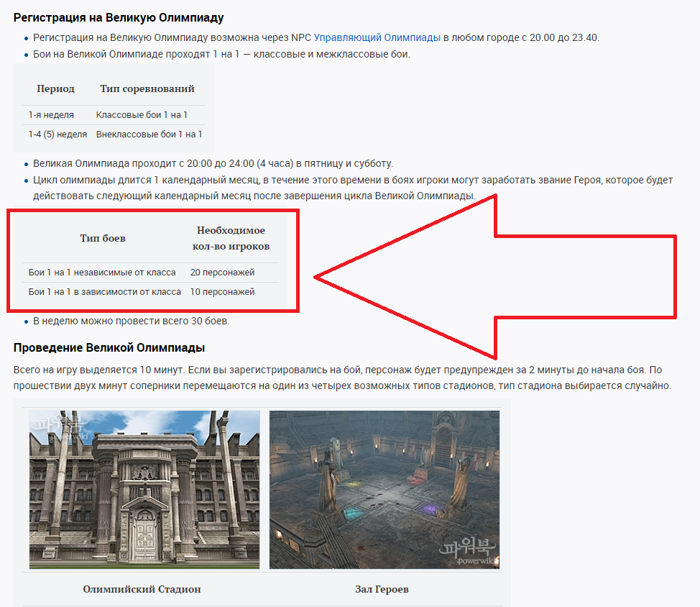Open the Управляющий Олимпиады link
The width and height of the screenshot is (700, 607).
(x=377, y=37)
